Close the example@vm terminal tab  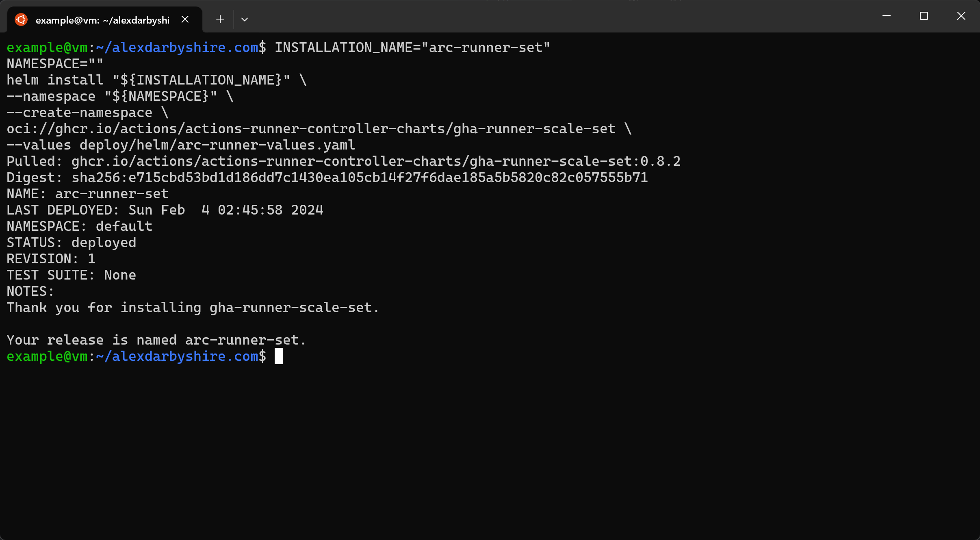pos(185,20)
